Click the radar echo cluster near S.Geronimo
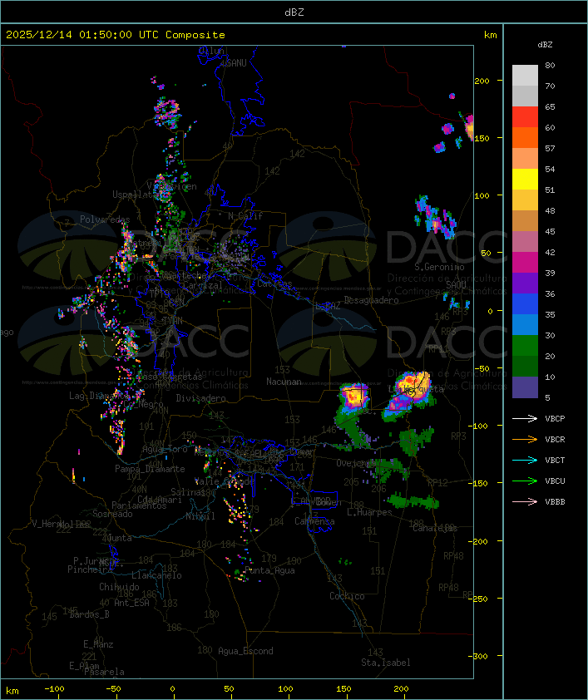The height and width of the screenshot is (700, 588). click(x=435, y=216)
